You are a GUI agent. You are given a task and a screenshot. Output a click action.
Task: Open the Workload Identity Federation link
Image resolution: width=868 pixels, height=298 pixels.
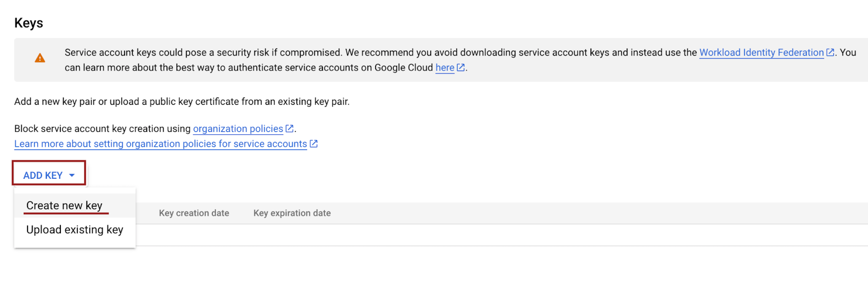(x=761, y=53)
